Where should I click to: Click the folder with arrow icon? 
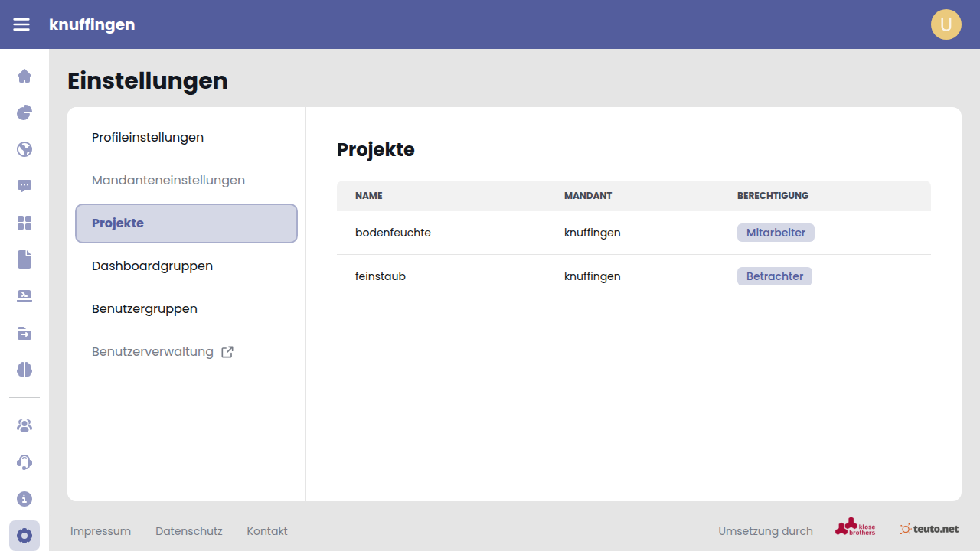(x=24, y=333)
